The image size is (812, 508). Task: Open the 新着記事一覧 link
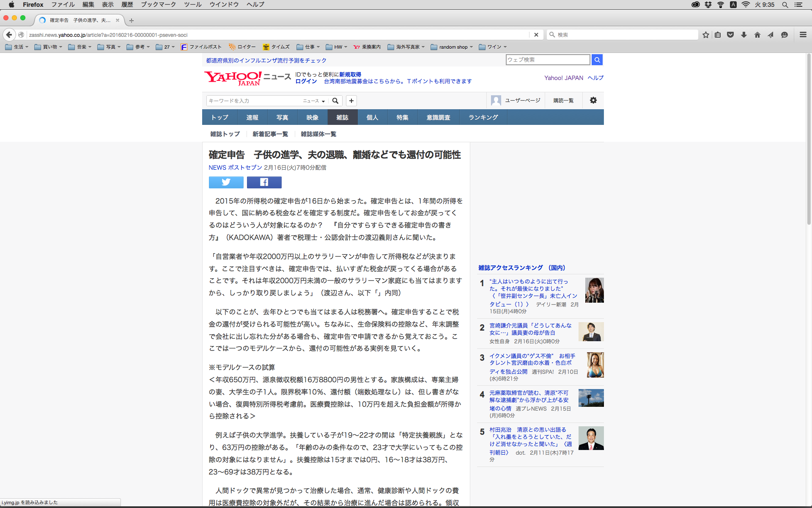(270, 134)
